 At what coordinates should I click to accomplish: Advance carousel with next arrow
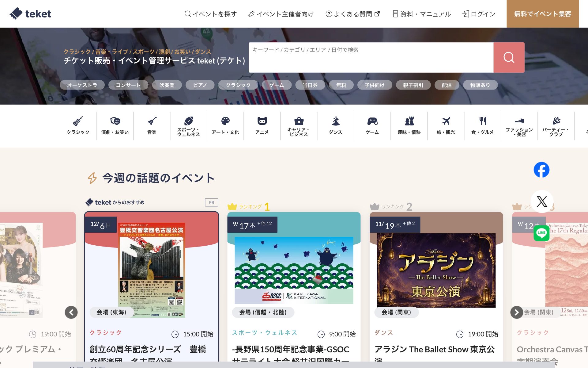point(517,312)
